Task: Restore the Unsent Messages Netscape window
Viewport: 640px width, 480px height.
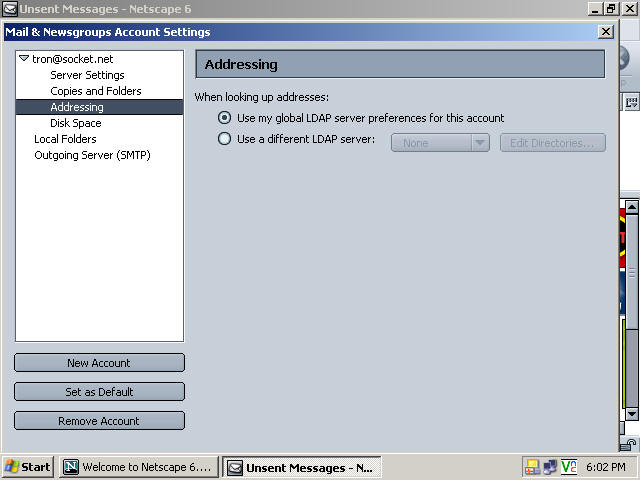Action: 611,9
